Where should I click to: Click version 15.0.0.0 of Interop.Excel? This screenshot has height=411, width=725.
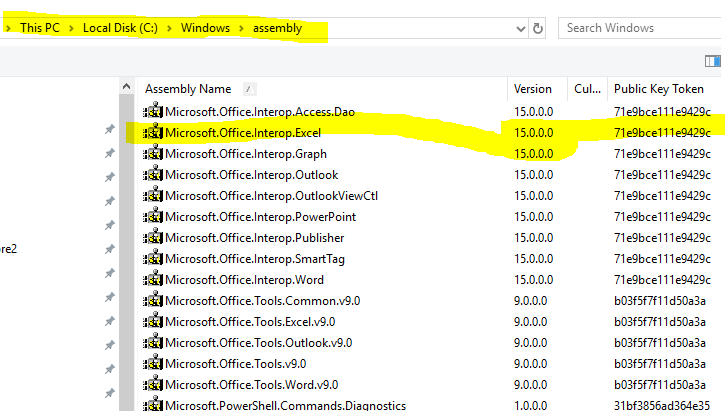534,133
